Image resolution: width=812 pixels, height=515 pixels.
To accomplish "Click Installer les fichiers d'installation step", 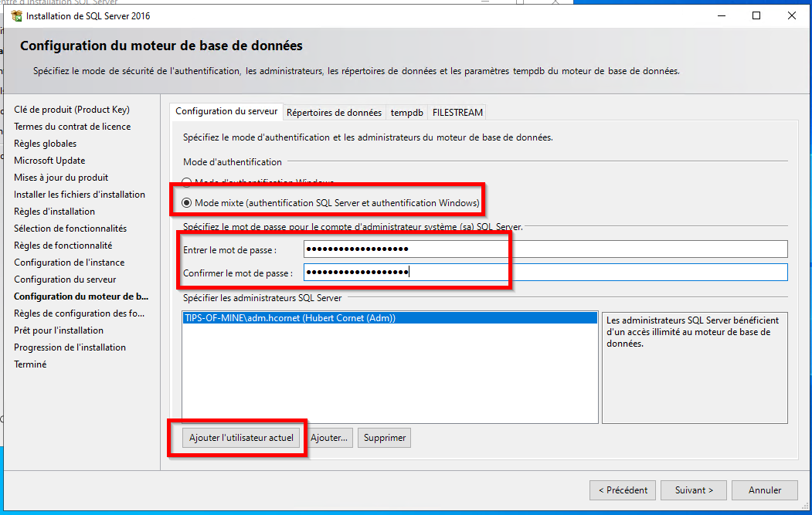I will tap(80, 195).
